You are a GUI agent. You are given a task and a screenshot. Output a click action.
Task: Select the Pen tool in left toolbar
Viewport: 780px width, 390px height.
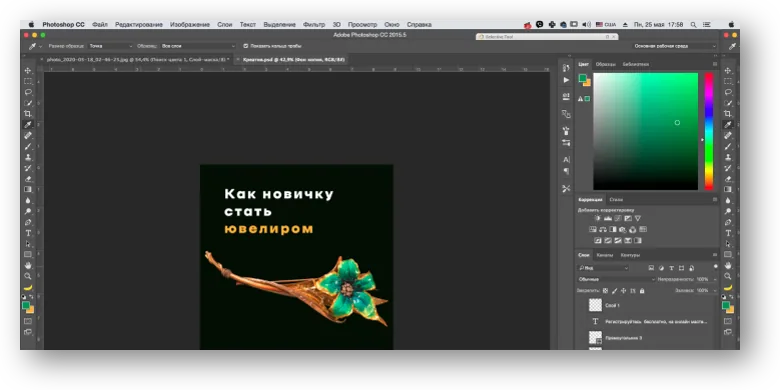tap(28, 222)
